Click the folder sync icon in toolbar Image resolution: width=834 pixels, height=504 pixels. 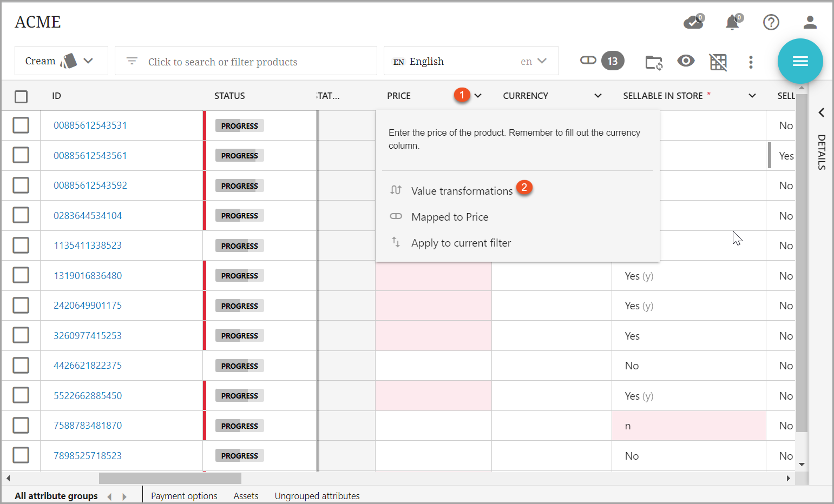click(654, 62)
